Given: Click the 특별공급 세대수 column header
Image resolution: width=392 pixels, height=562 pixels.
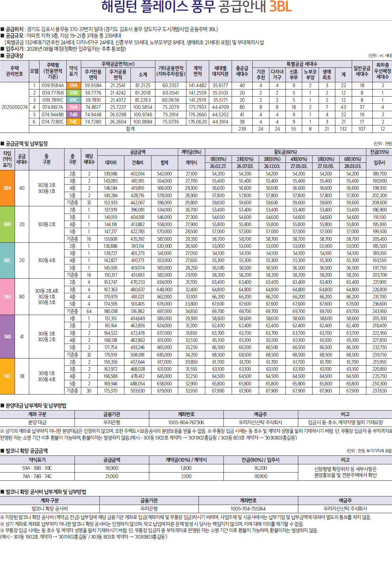Looking at the screenshot, I should [x=302, y=64].
